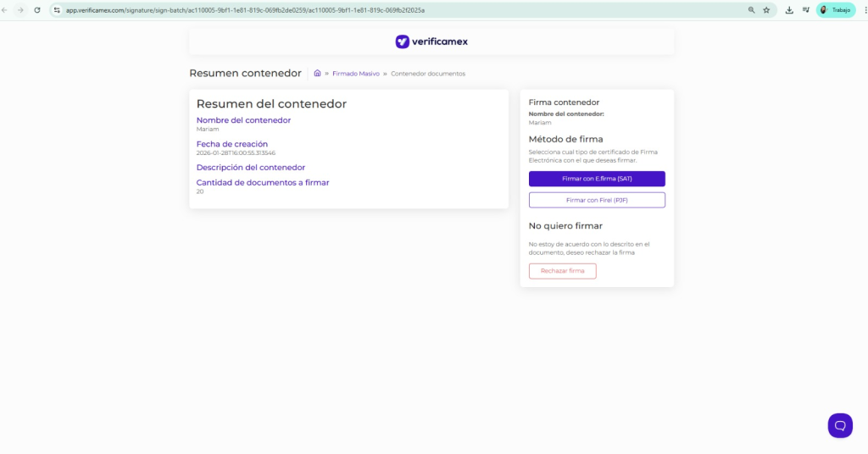The height and width of the screenshot is (454, 868).
Task: Open the browser zoom magnifier icon
Action: (x=751, y=10)
